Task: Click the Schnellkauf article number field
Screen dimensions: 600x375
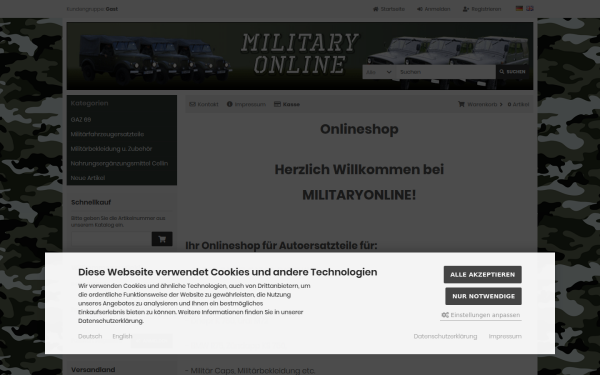Action: click(x=111, y=239)
